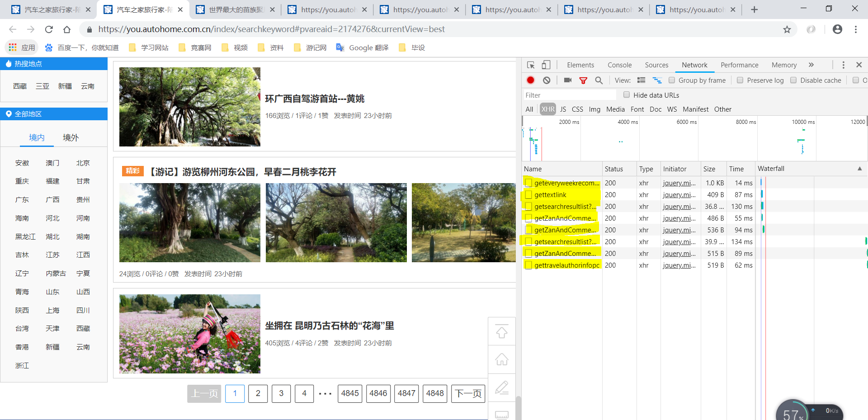The image size is (868, 420).
Task: Sort by the Waterfall column arrow
Action: [x=859, y=169]
